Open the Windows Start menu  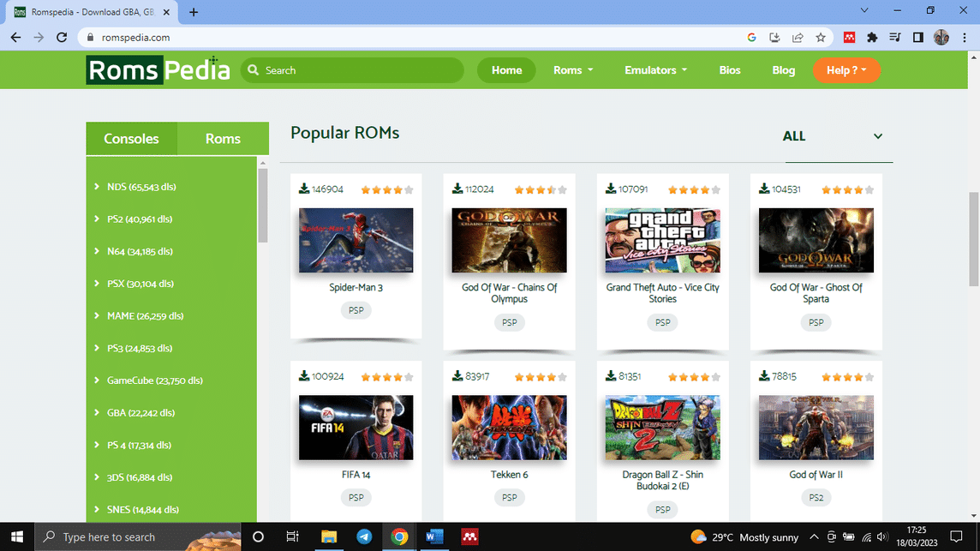(17, 536)
